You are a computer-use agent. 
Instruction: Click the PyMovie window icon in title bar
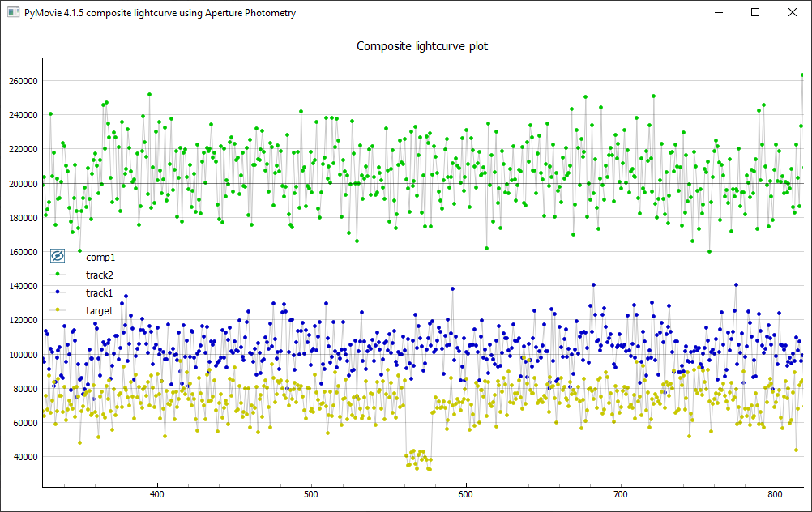[12, 13]
